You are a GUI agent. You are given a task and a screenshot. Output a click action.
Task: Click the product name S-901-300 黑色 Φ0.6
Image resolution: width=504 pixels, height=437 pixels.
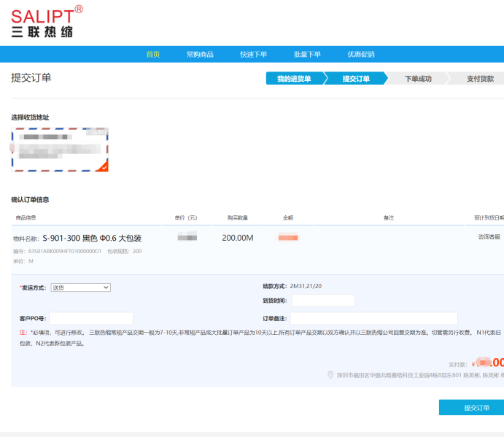[x=92, y=239]
